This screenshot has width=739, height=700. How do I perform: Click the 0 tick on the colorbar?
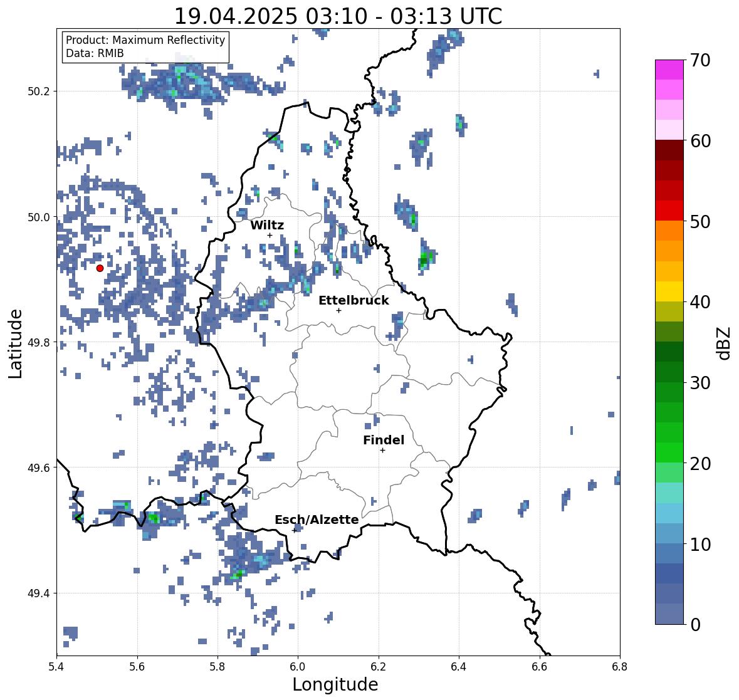pos(695,625)
